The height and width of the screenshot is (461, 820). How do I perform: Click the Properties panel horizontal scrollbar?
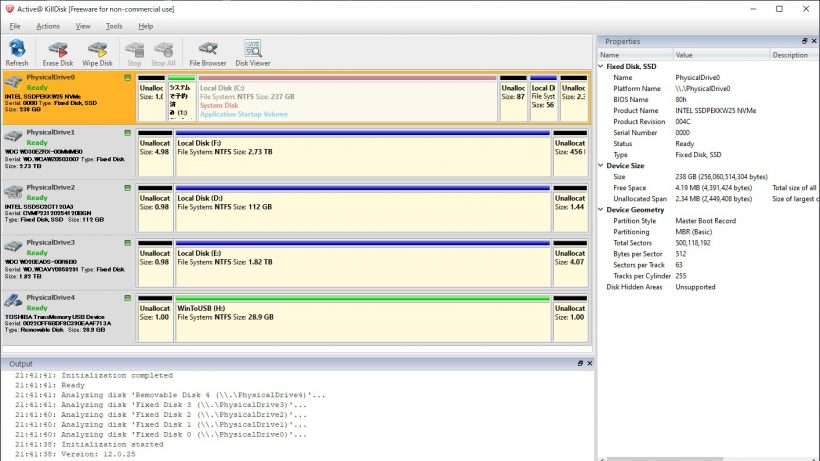pos(664,459)
